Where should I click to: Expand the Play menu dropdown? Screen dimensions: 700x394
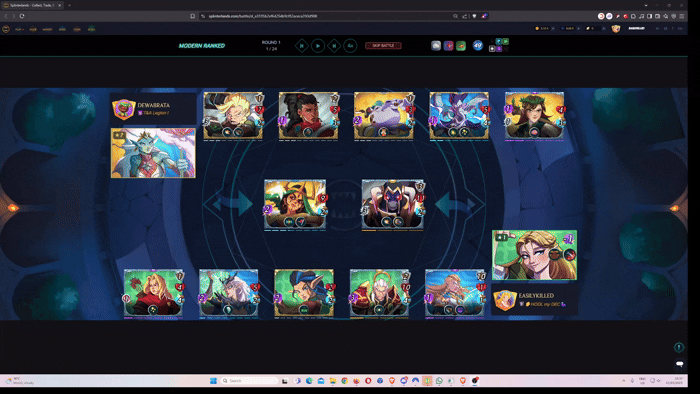point(19,29)
